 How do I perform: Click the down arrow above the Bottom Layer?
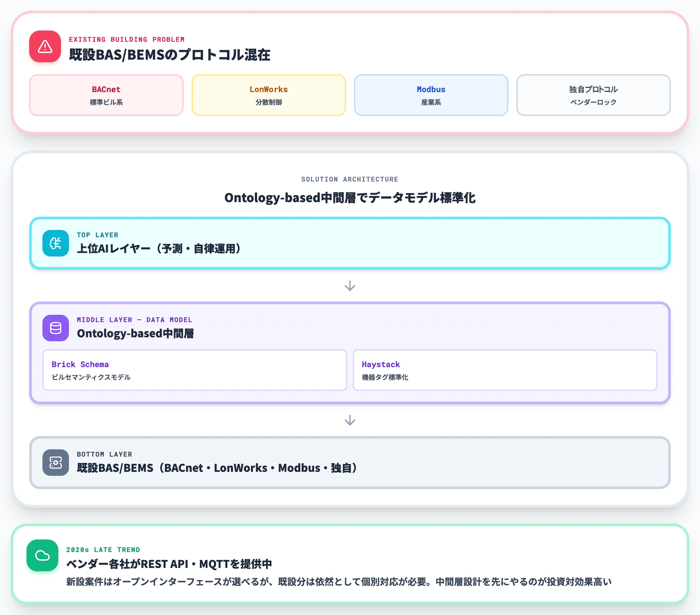pyautogui.click(x=350, y=420)
